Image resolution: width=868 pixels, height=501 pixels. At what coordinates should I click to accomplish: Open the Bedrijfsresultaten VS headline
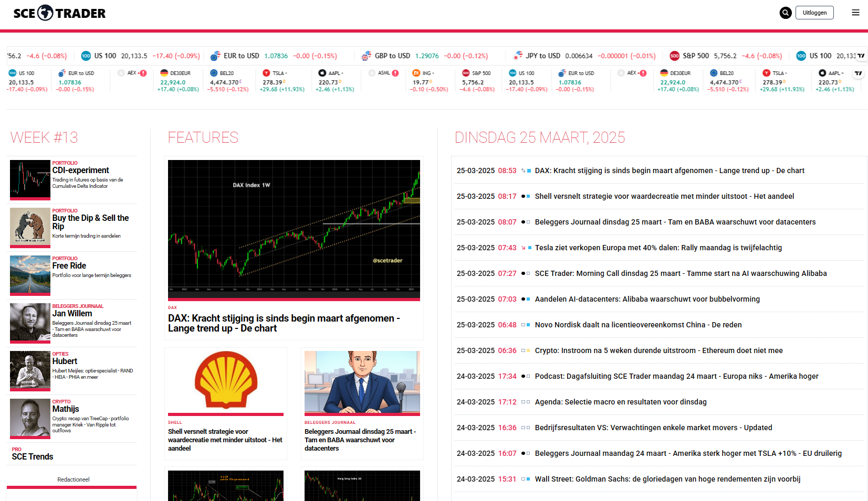(654, 428)
